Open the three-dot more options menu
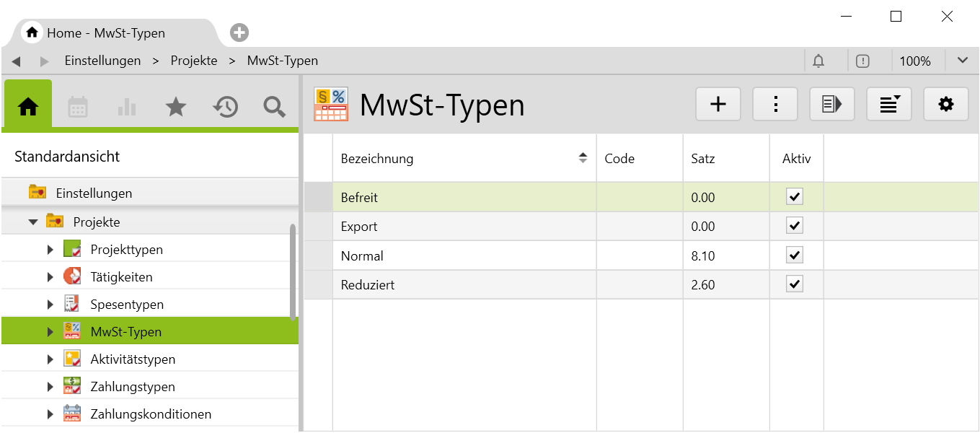This screenshot has height=433, width=980. pyautogui.click(x=775, y=105)
